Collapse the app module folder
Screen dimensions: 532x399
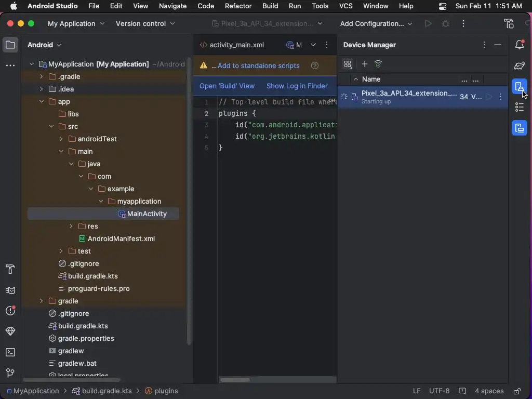(42, 101)
